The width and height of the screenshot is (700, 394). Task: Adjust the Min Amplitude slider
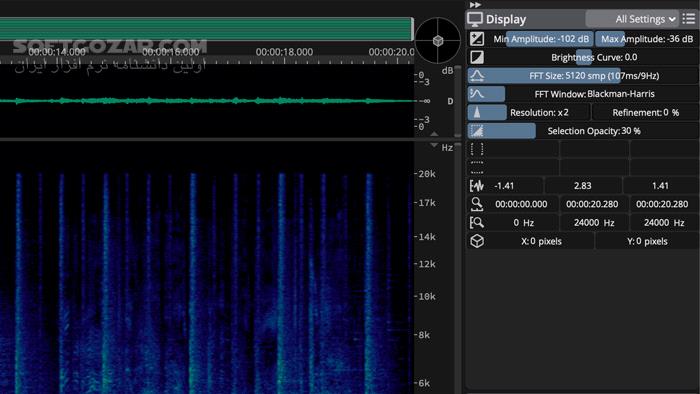tap(541, 39)
